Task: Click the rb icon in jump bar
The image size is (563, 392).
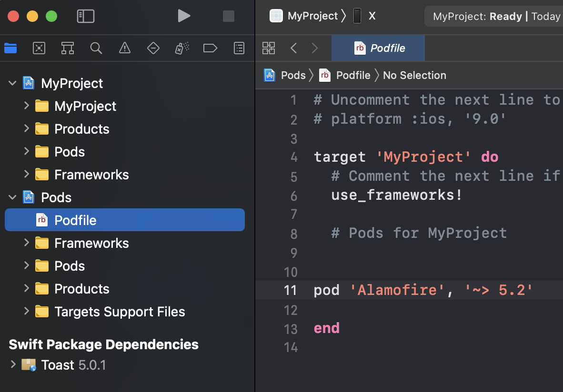Action: (324, 75)
